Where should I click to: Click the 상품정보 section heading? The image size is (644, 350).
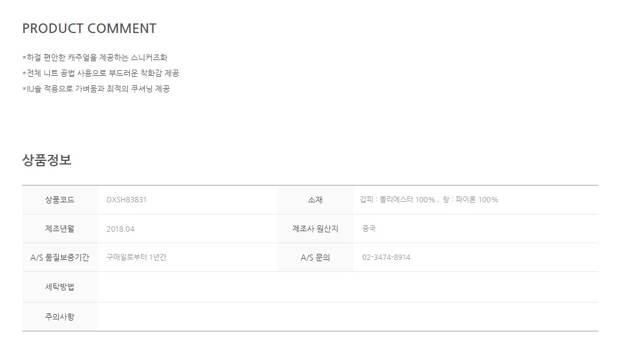[x=47, y=160]
